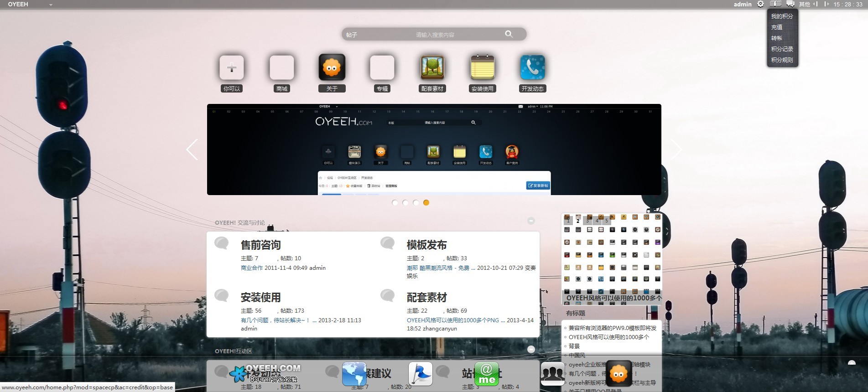Click the 安装使用 forum speech bubble icon
This screenshot has height=392, width=868.
pos(222,295)
